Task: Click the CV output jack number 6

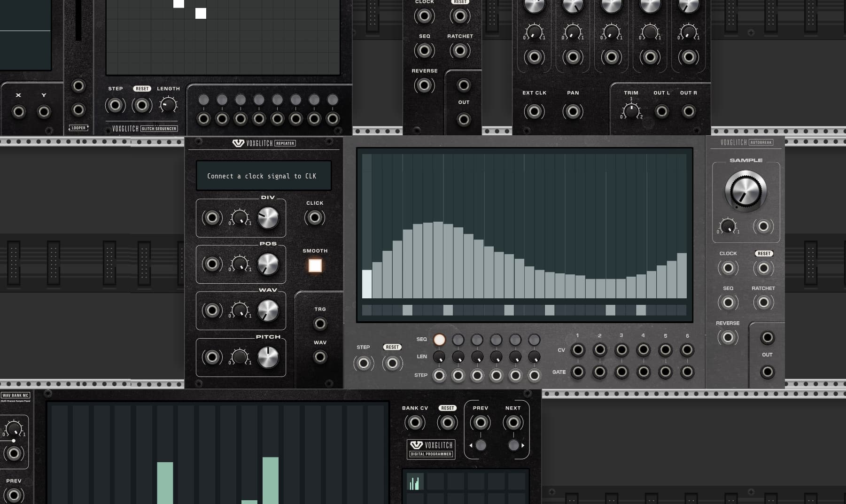Action: click(687, 350)
